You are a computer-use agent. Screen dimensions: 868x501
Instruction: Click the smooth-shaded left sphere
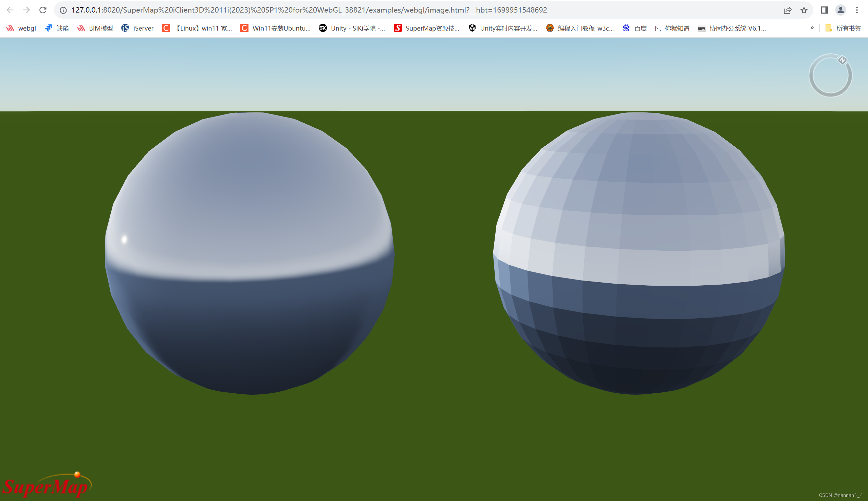tap(249, 253)
